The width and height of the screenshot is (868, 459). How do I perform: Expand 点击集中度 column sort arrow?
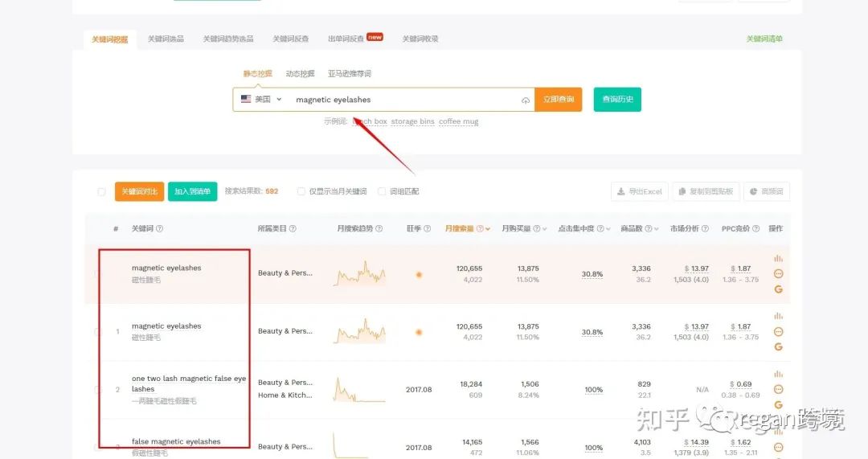[608, 228]
